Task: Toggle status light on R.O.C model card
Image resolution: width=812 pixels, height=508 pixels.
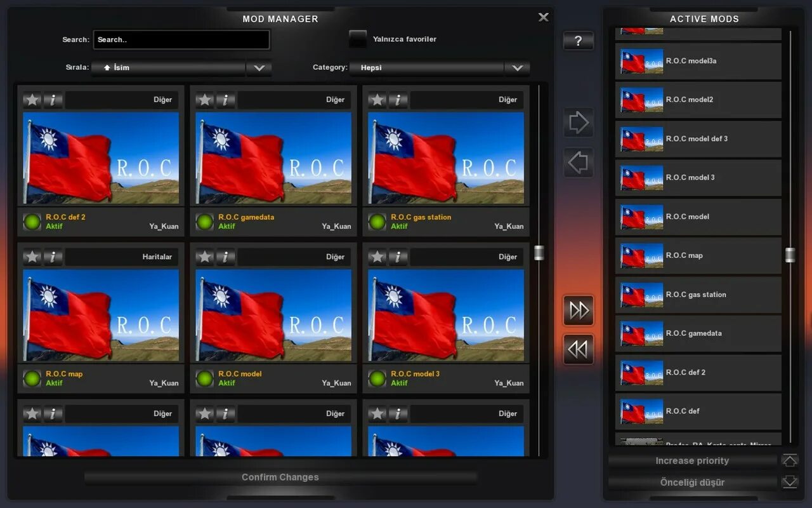Action: click(x=205, y=378)
